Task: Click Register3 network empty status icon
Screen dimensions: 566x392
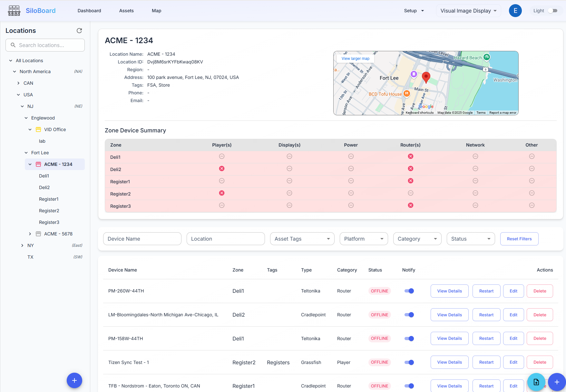Action: [x=475, y=205]
